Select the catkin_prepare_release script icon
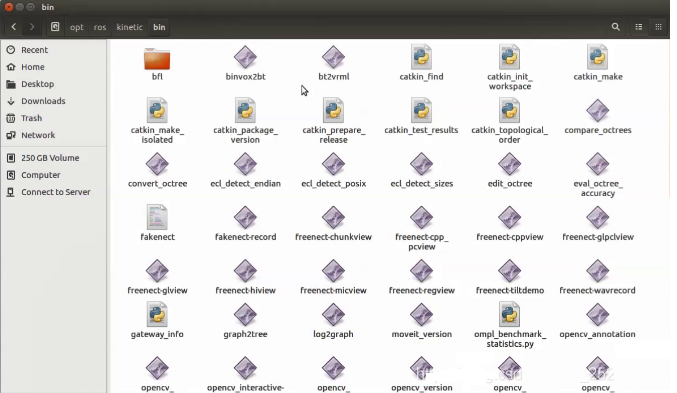Image resolution: width=677 pixels, height=393 pixels. point(333,110)
